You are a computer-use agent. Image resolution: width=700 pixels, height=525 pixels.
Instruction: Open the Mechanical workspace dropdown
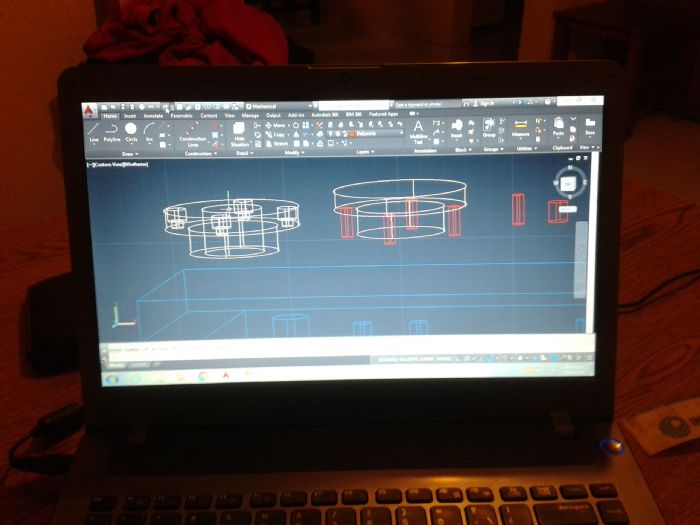(279, 106)
